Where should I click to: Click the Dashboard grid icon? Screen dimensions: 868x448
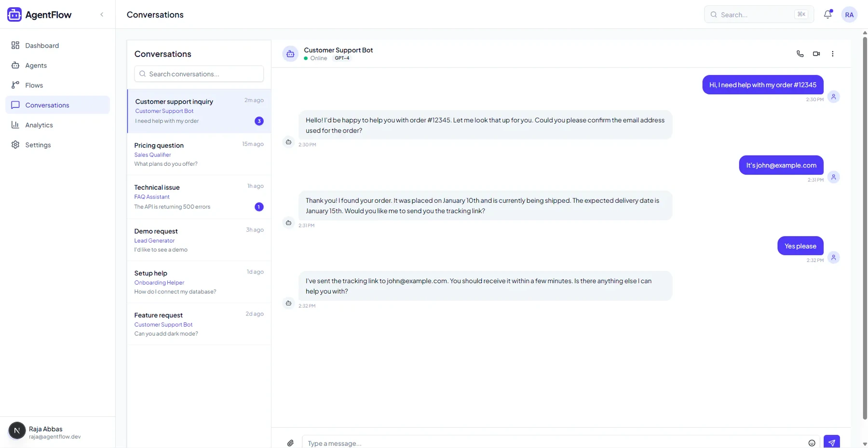[15, 45]
